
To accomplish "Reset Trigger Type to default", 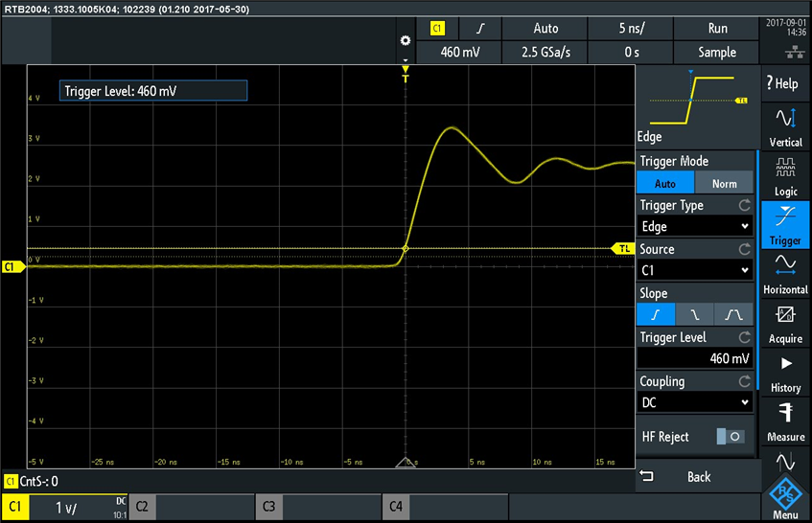I will [745, 205].
